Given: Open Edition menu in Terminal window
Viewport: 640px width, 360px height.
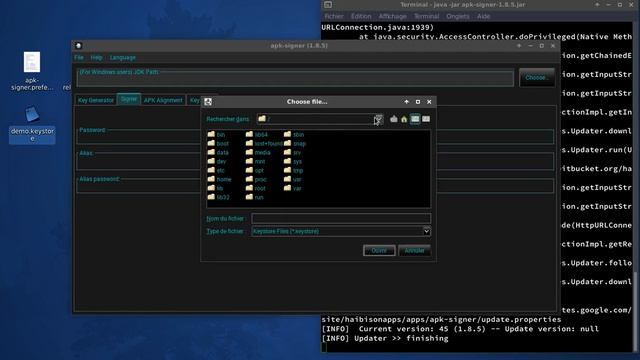Looking at the screenshot, I should tap(361, 16).
